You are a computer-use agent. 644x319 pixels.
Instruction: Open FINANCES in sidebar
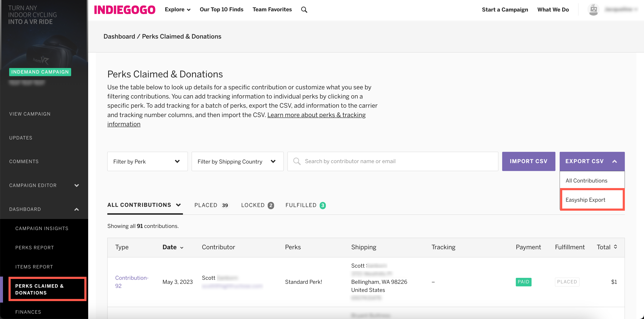tap(28, 312)
